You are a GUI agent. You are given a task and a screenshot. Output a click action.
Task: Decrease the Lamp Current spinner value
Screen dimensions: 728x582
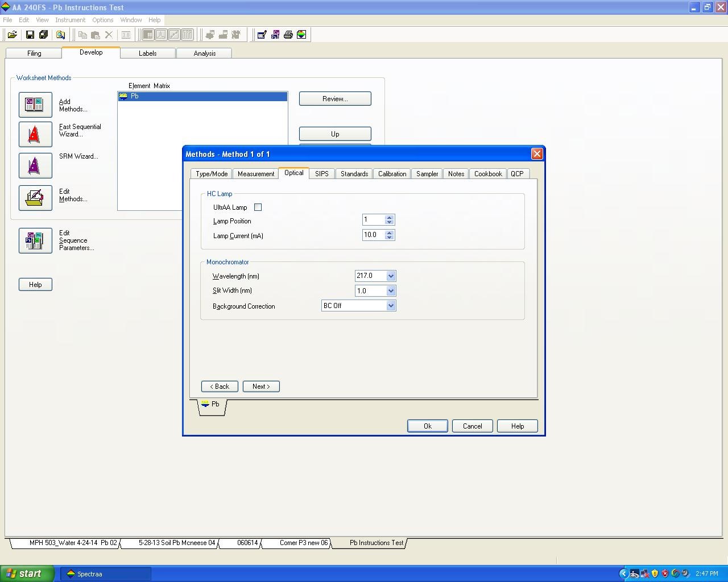[390, 238]
